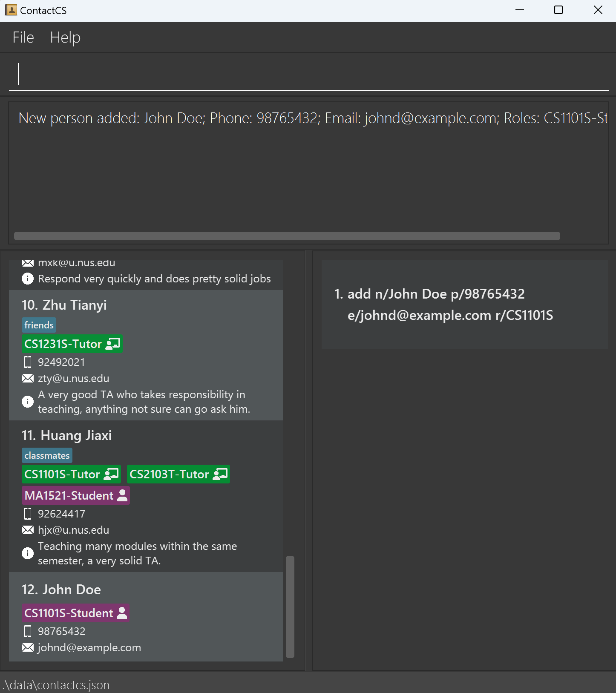Select the add n/John Doe history entry
This screenshot has height=693, width=616.
pyautogui.click(x=464, y=305)
